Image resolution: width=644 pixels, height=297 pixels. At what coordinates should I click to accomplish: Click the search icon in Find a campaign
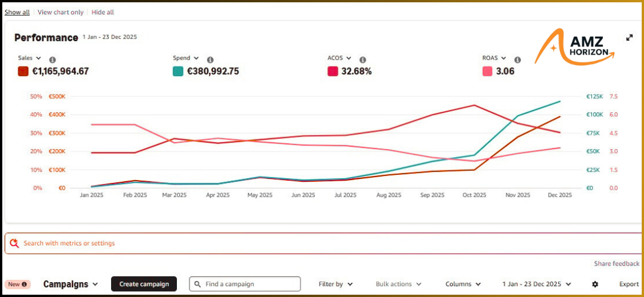coord(197,284)
